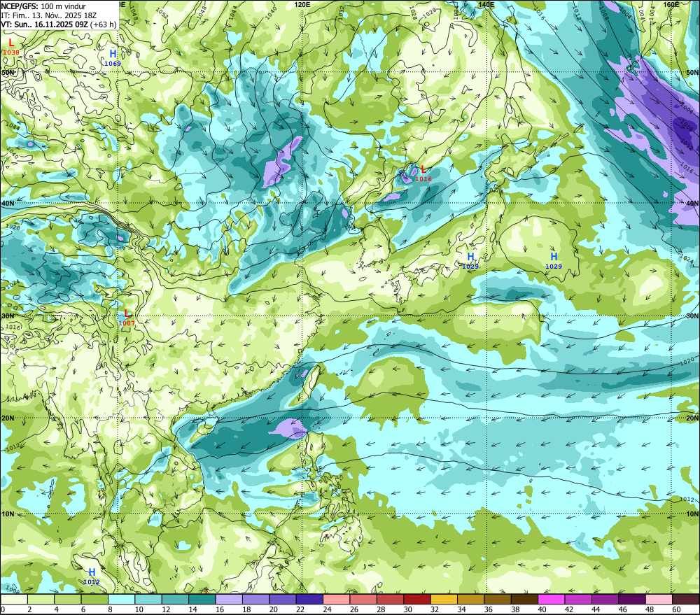Pick the light pink 24–26 legend swatch
This screenshot has height=615, width=700.
point(336,600)
